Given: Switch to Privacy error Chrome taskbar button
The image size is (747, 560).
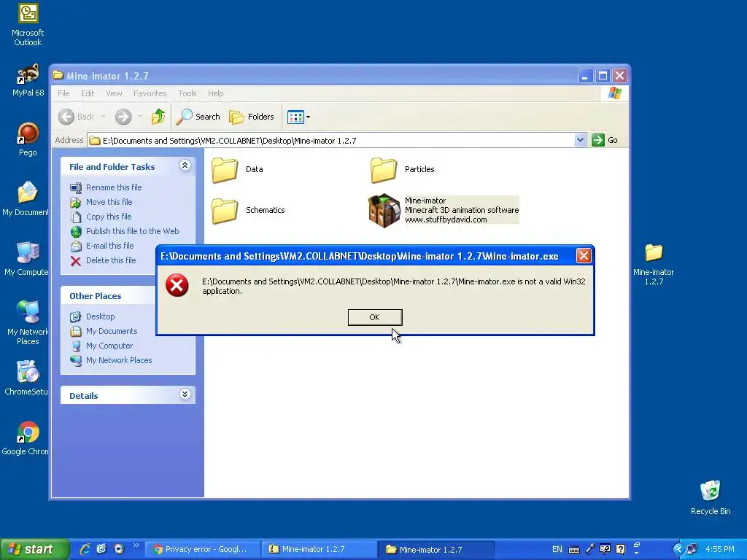Looking at the screenshot, I should pos(202,549).
